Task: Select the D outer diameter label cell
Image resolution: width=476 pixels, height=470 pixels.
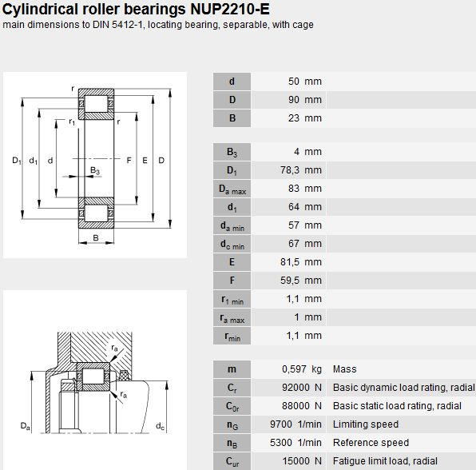Action: click(x=232, y=100)
